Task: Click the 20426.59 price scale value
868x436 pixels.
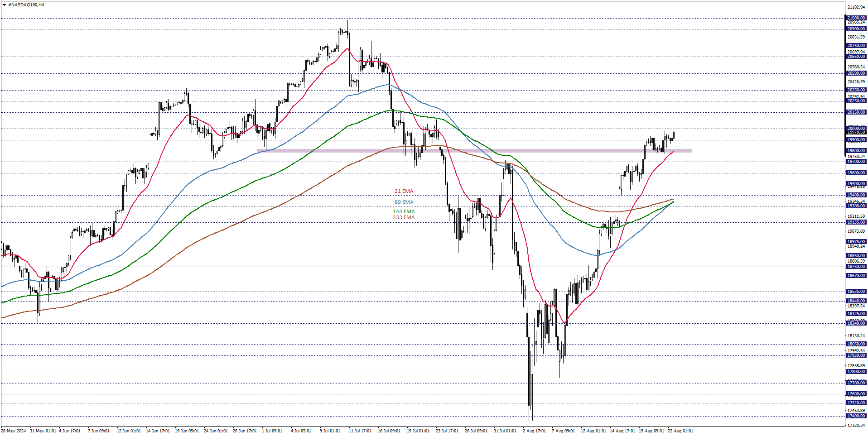Action: pos(856,82)
